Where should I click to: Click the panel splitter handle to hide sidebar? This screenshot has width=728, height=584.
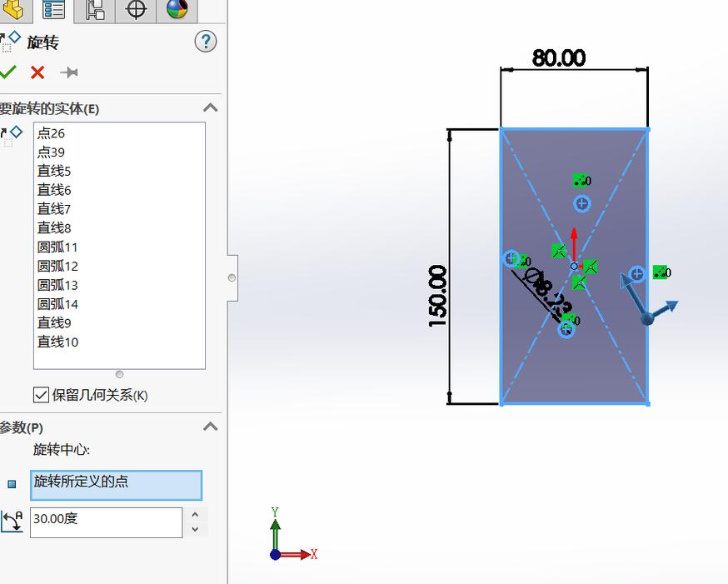coord(230,278)
